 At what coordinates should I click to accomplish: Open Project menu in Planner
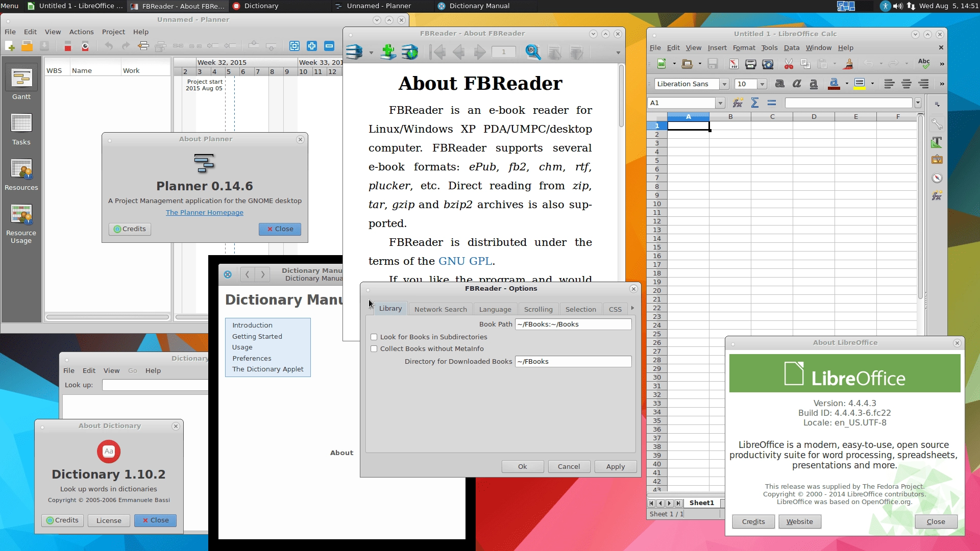(113, 32)
